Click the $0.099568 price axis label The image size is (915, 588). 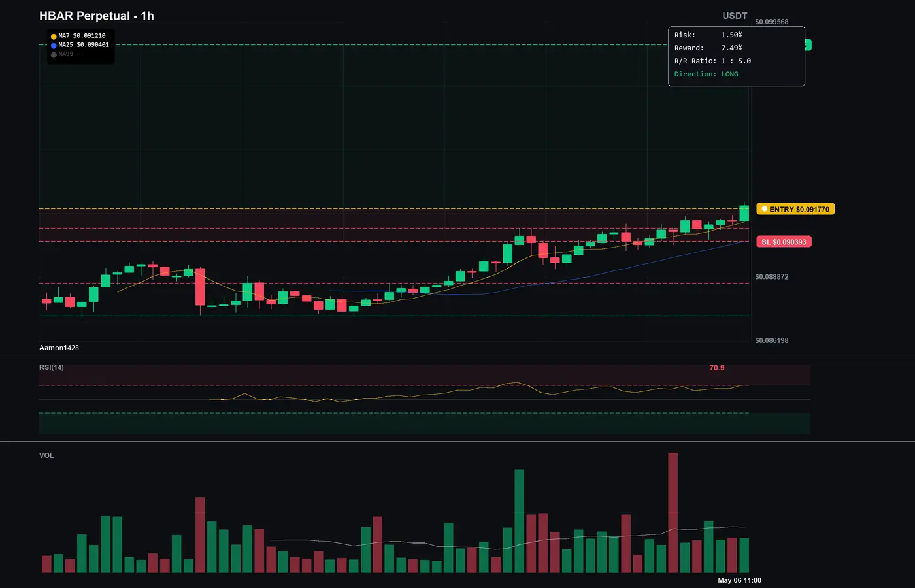pyautogui.click(x=772, y=22)
